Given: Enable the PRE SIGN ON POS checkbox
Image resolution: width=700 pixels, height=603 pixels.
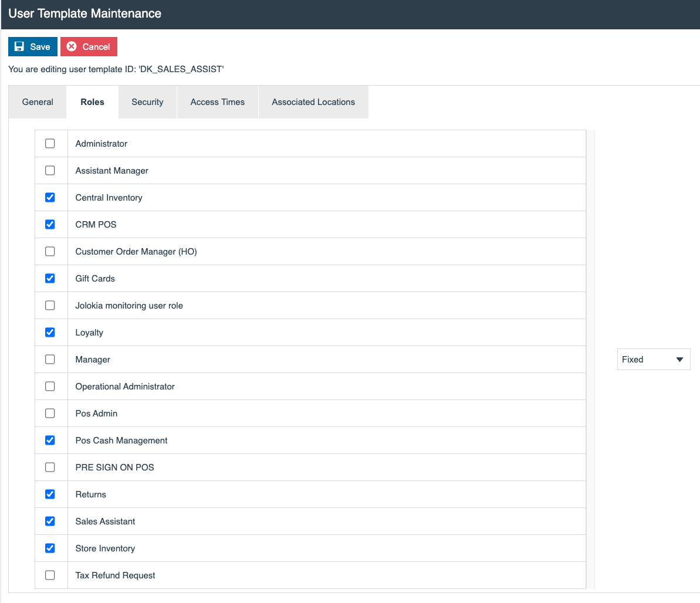Looking at the screenshot, I should click(x=50, y=468).
